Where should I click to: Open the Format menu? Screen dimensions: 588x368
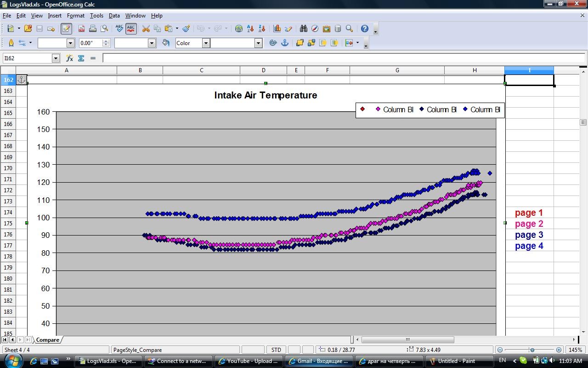coord(76,15)
